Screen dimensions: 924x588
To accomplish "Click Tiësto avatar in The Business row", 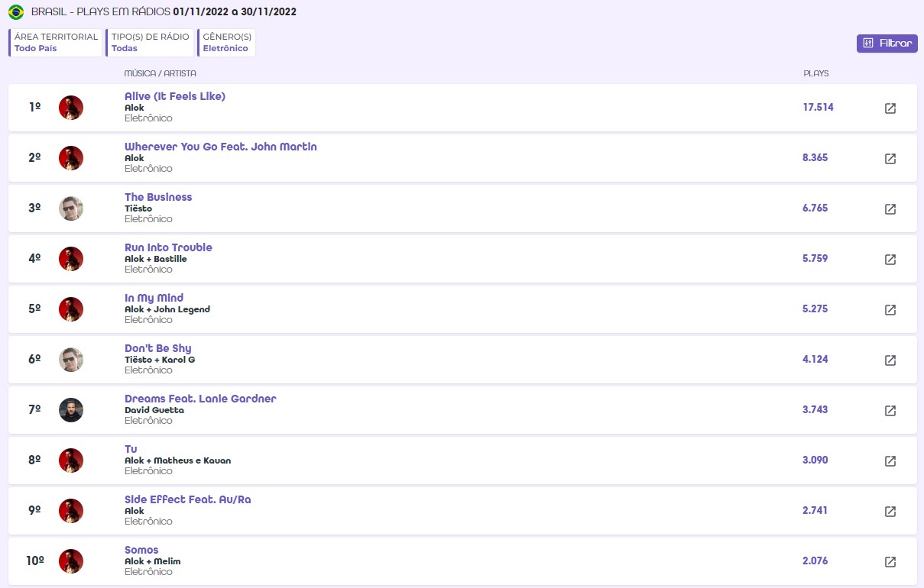I will pyautogui.click(x=71, y=208).
